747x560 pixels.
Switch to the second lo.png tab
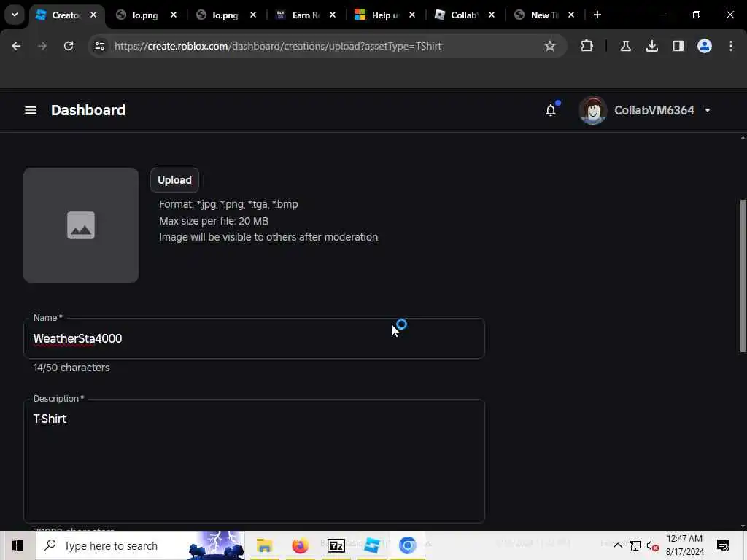tap(225, 15)
